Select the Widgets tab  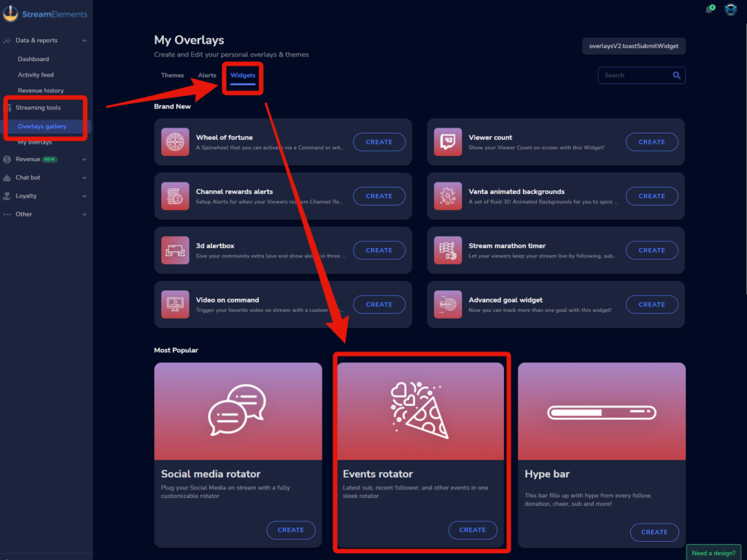[x=243, y=75]
